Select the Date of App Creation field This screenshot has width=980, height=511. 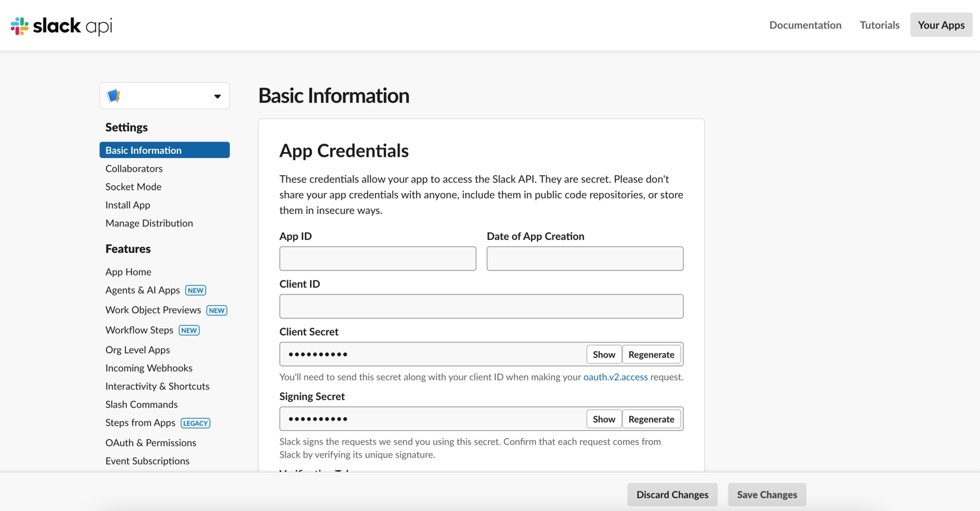[585, 259]
